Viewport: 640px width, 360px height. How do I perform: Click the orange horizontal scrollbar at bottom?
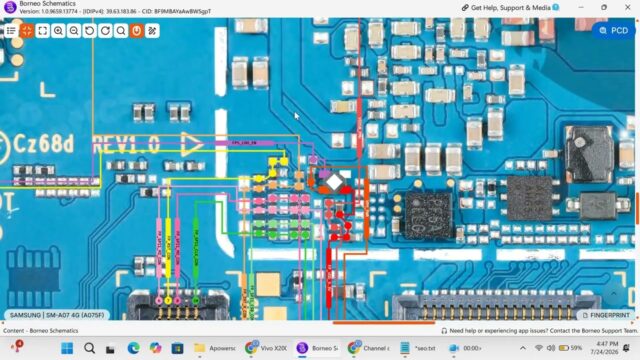[x=384, y=322]
